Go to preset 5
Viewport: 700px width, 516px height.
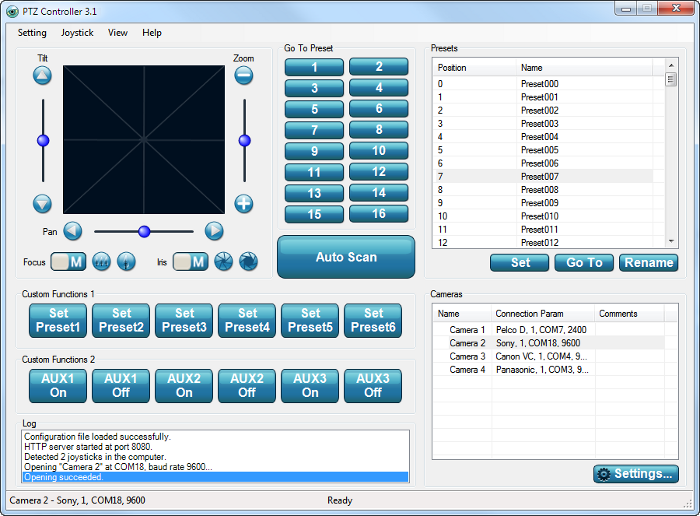point(314,109)
